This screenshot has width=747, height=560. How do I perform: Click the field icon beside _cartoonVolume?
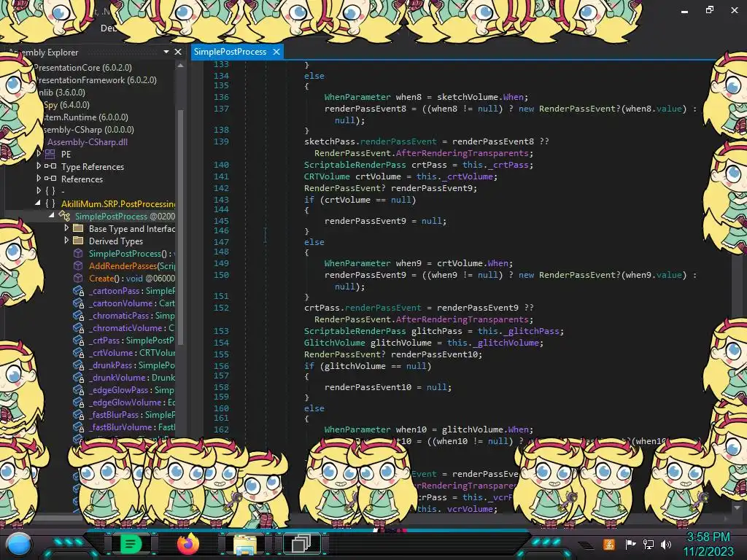[x=78, y=303]
